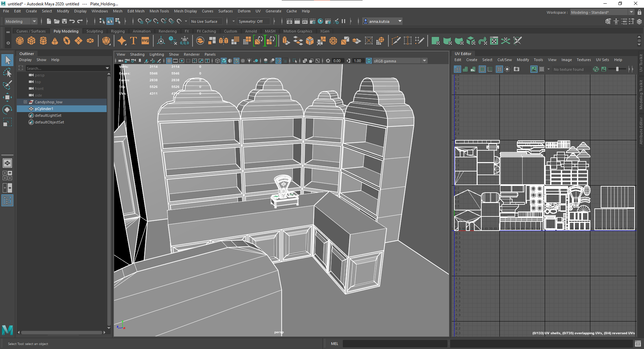Activate the Move tool in toolbox

click(x=7, y=97)
